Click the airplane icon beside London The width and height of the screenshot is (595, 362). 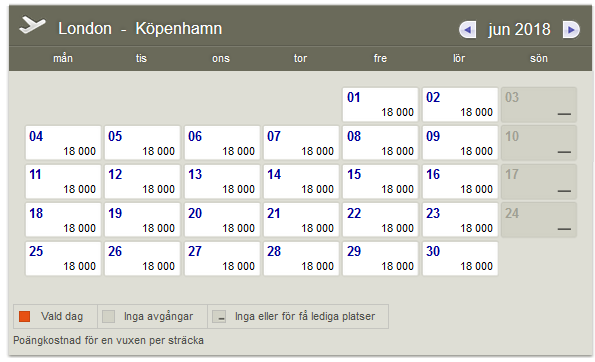click(33, 25)
